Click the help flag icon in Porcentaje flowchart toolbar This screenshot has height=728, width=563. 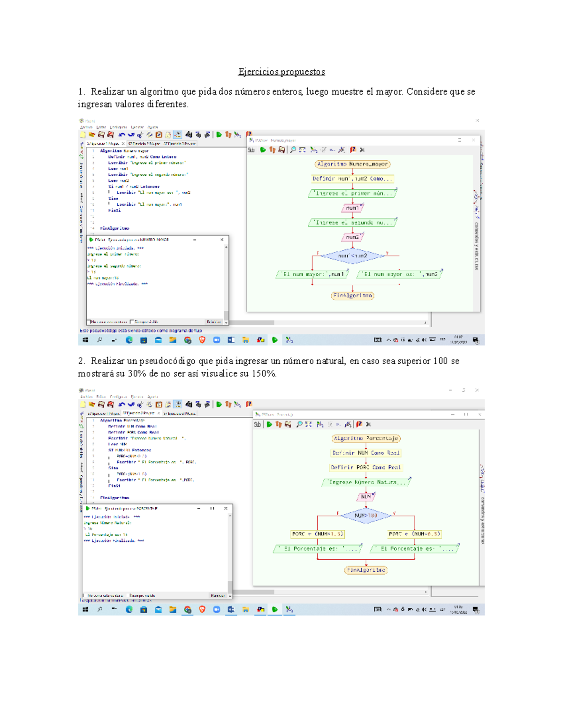tap(359, 424)
